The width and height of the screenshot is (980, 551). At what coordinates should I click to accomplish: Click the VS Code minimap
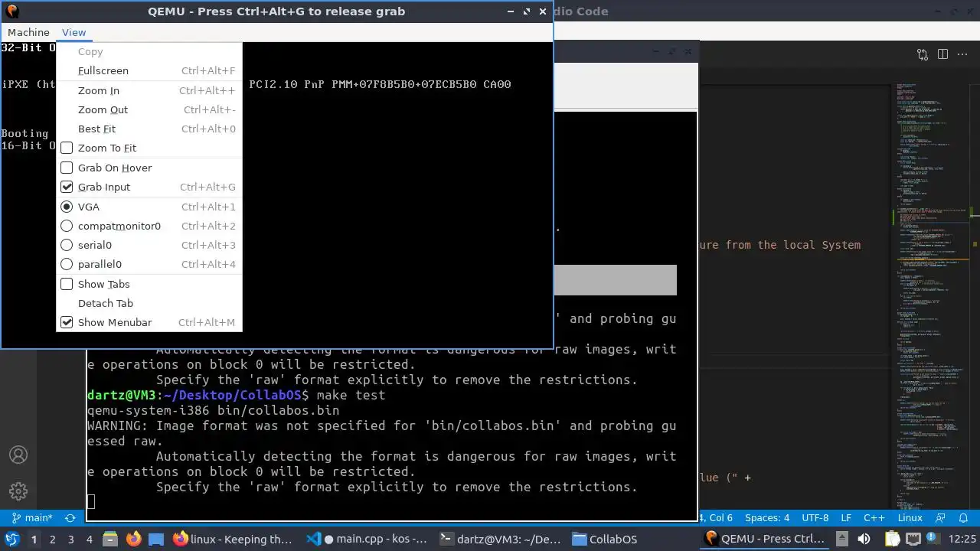pos(934,298)
